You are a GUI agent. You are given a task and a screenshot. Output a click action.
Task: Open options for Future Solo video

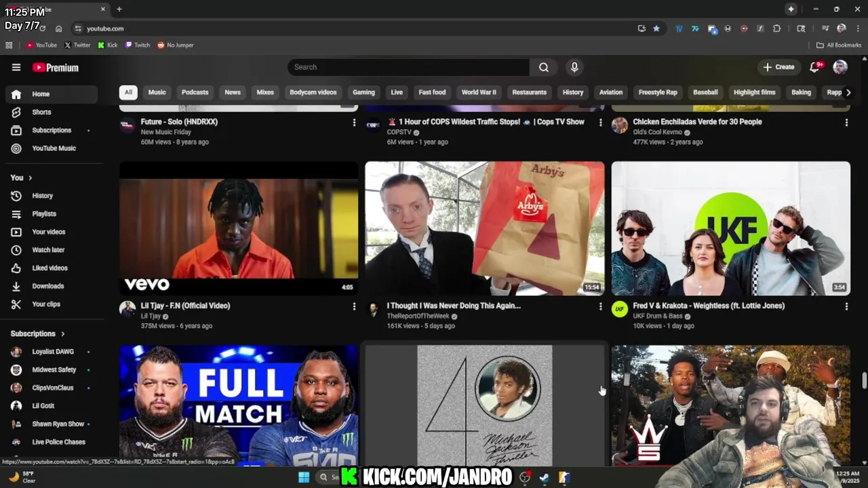(354, 123)
